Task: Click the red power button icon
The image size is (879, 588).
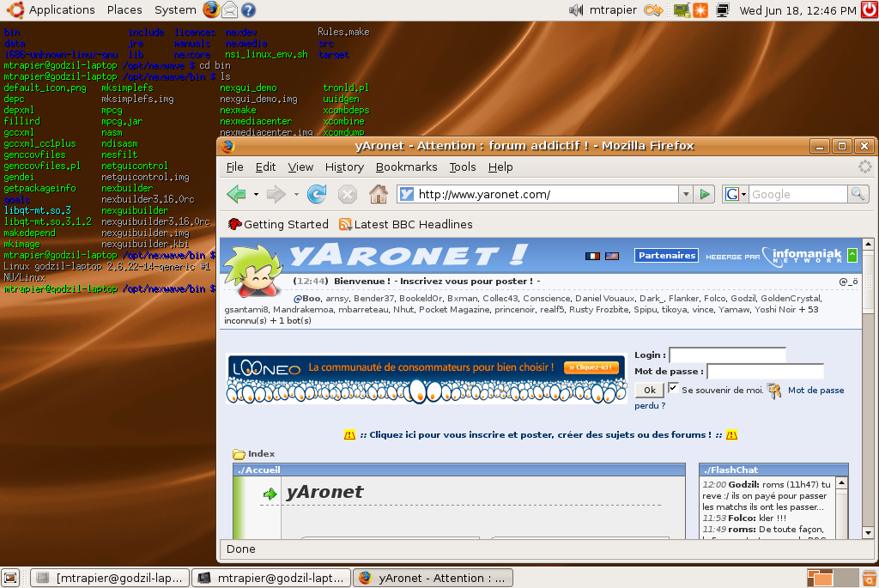Action: 870,9
